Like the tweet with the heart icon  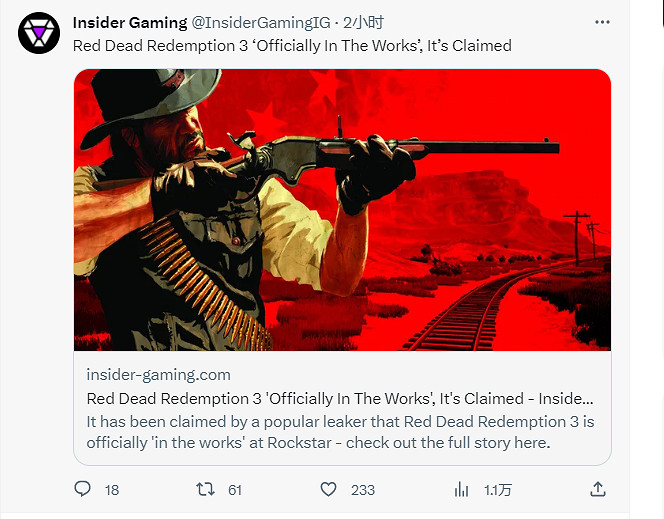pos(328,489)
